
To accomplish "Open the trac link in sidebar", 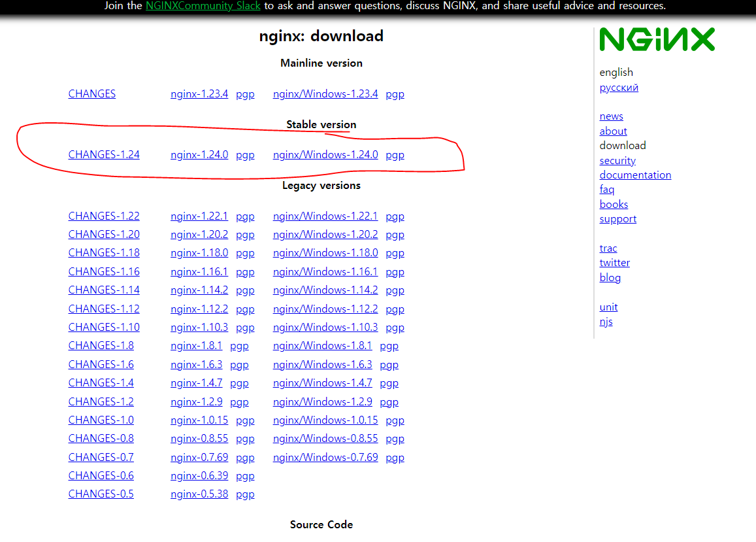I will (608, 248).
